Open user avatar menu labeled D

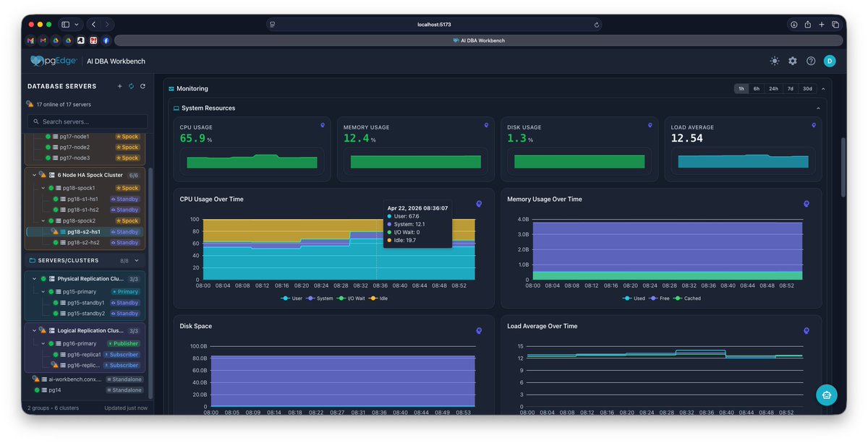[830, 61]
